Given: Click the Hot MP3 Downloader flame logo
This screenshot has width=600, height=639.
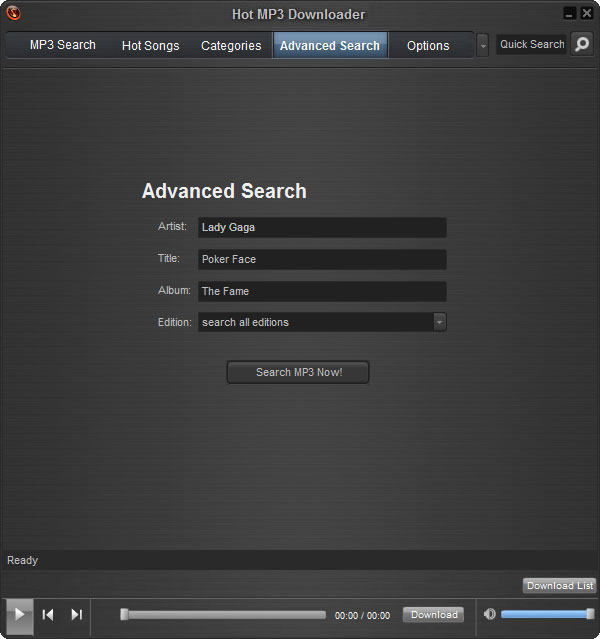Looking at the screenshot, I should click(14, 13).
